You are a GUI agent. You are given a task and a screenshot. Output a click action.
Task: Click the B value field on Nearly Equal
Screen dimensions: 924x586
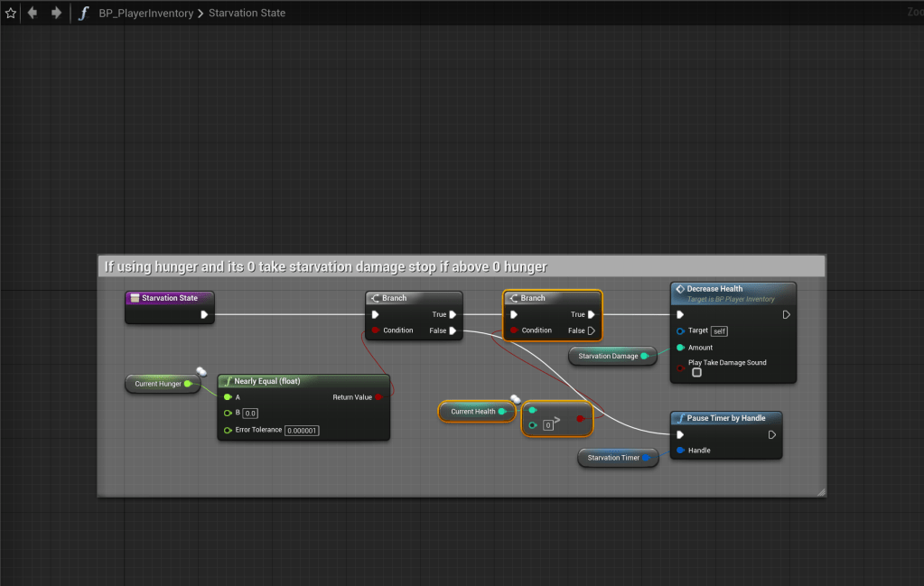pyautogui.click(x=250, y=413)
